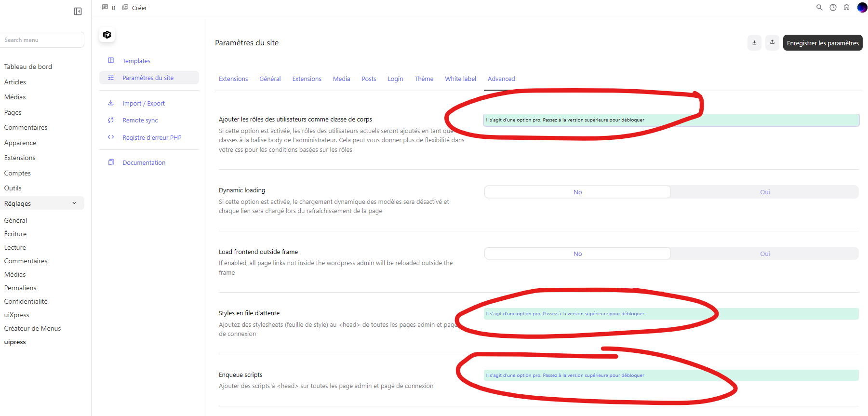Set Load frontend outside frame to Oui

point(764,254)
